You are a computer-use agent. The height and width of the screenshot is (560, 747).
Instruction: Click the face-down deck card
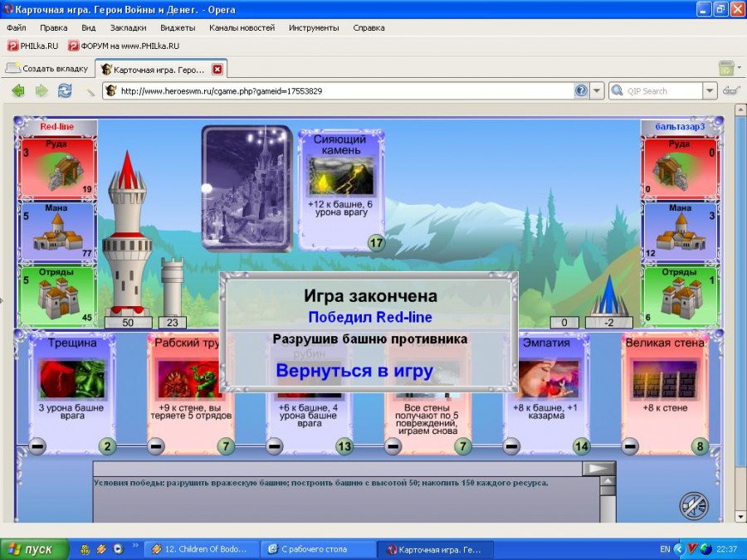point(247,188)
